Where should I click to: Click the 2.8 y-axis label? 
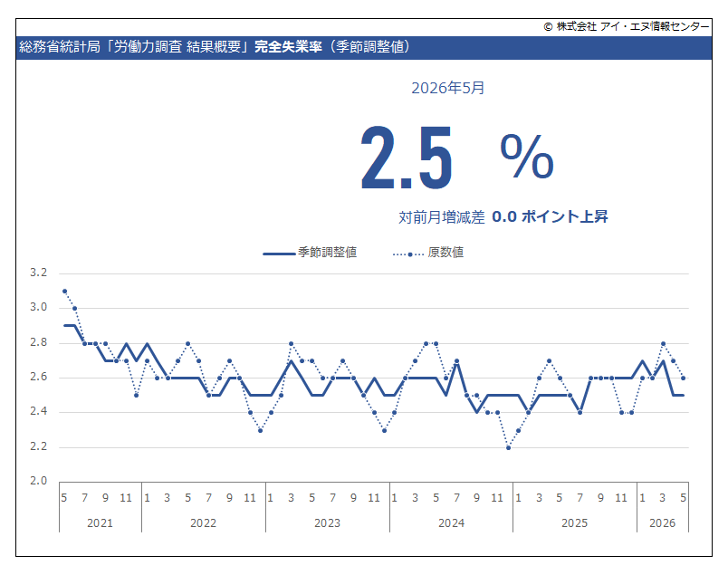39,342
